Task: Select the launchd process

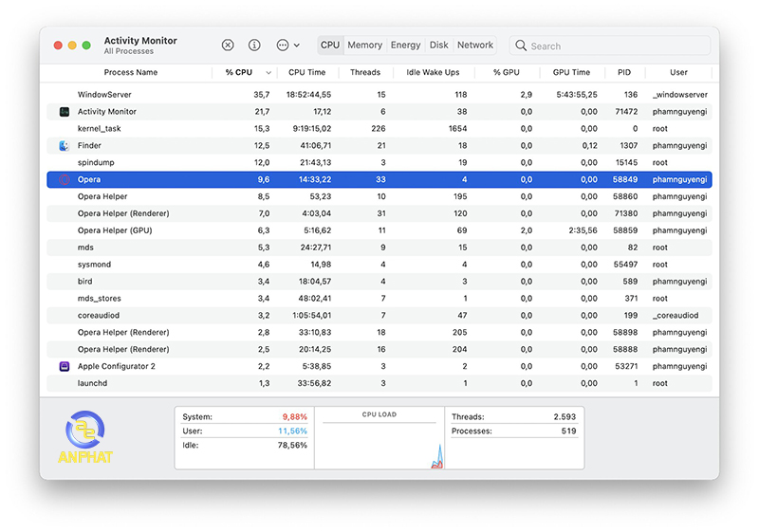Action: tap(92, 383)
